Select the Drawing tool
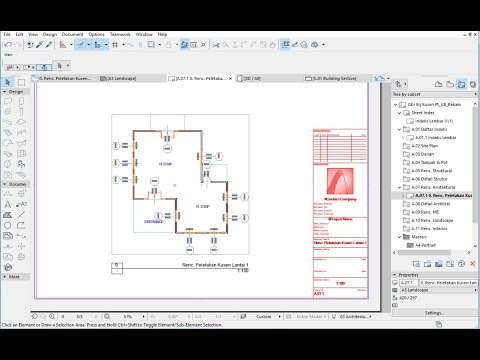 (8, 236)
